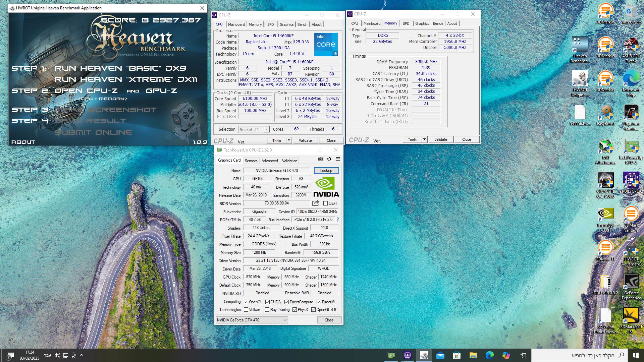Open the Advanced tab in GPU-Z

[x=270, y=161]
